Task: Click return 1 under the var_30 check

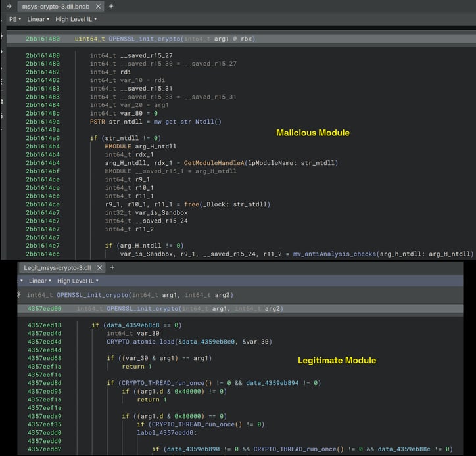Action: [x=137, y=367]
